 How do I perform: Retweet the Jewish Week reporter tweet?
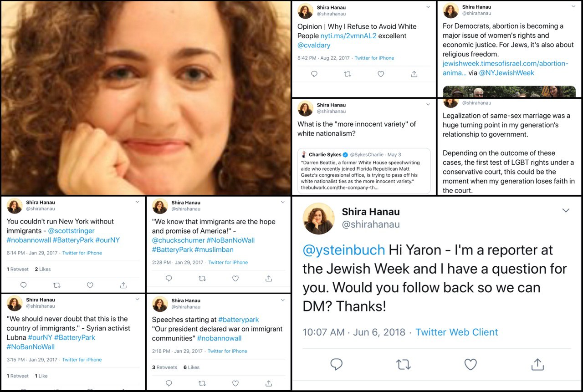(x=403, y=364)
